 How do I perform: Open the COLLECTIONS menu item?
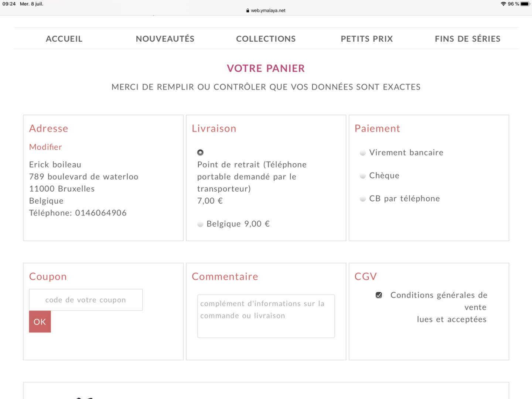tap(266, 39)
